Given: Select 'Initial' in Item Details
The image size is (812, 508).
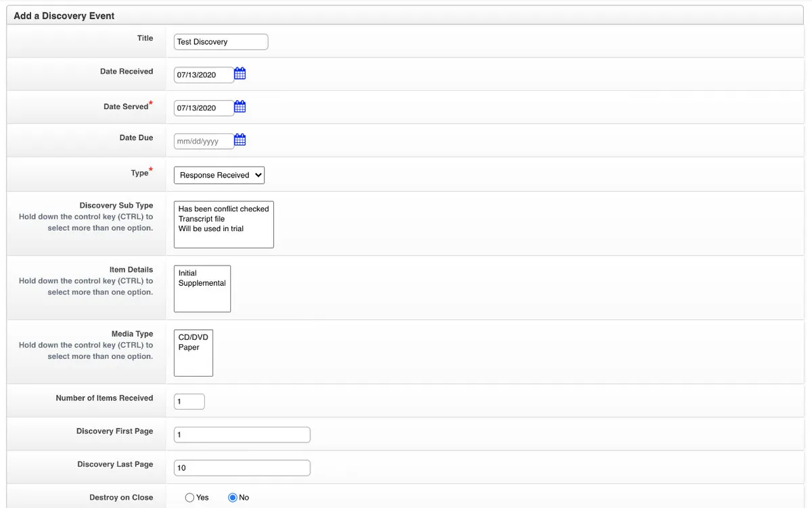Looking at the screenshot, I should point(187,273).
